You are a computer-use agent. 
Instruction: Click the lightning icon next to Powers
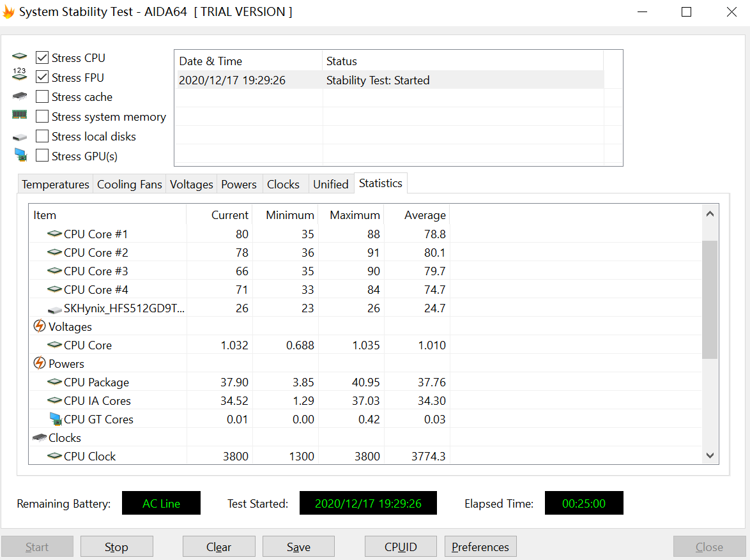39,363
